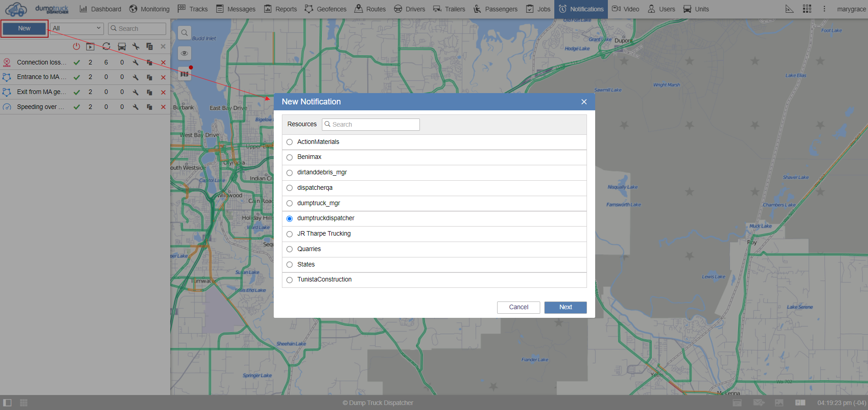Viewport: 868px width, 410px height.
Task: Toggle Speeding over notification enabled checkmark
Action: click(x=77, y=107)
